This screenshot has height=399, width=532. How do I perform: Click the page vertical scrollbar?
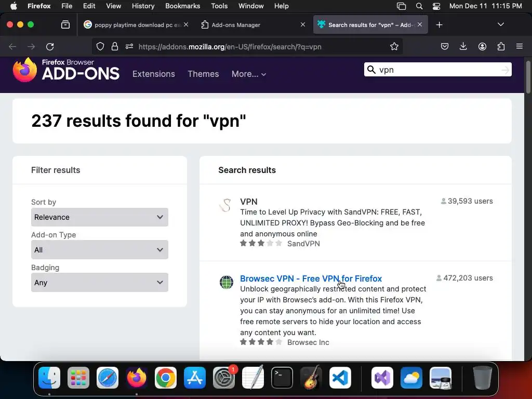(x=528, y=77)
